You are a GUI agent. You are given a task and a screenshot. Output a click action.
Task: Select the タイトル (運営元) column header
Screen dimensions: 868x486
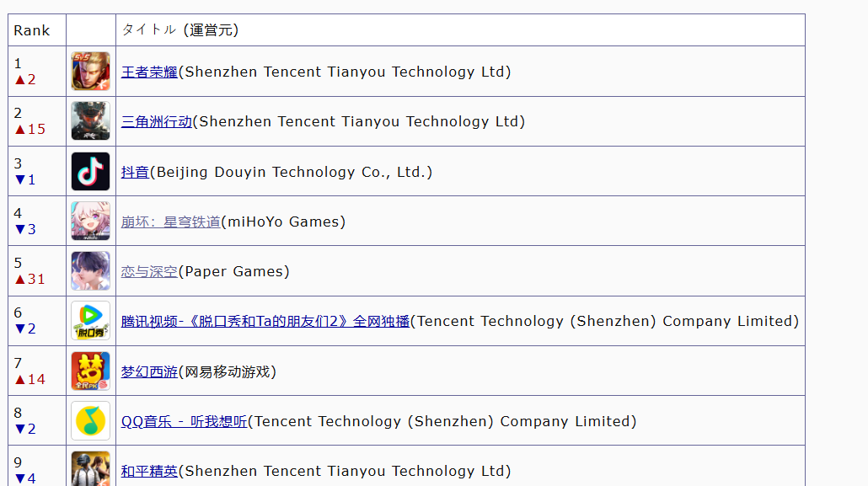pyautogui.click(x=460, y=29)
